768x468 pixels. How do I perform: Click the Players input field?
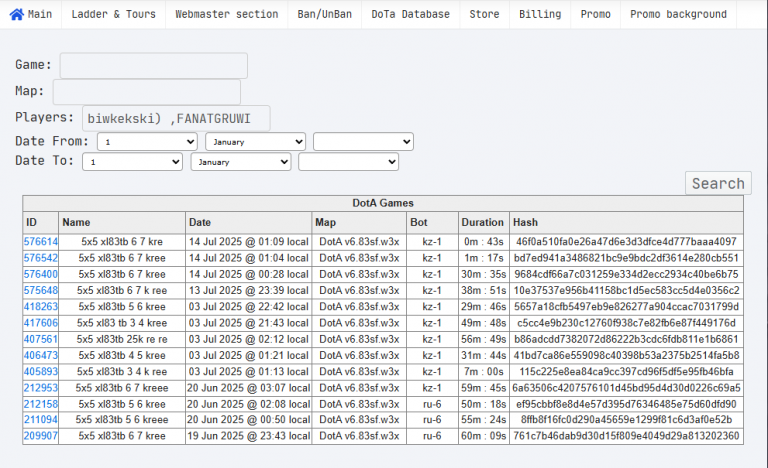point(176,118)
